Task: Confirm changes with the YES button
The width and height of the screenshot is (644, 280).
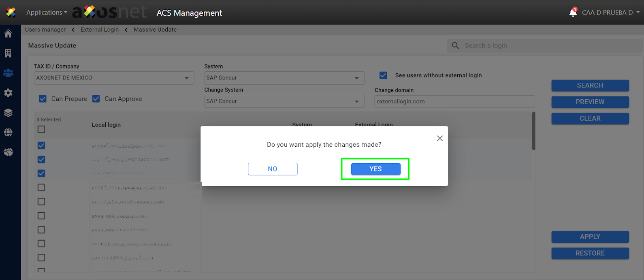Action: click(x=375, y=169)
